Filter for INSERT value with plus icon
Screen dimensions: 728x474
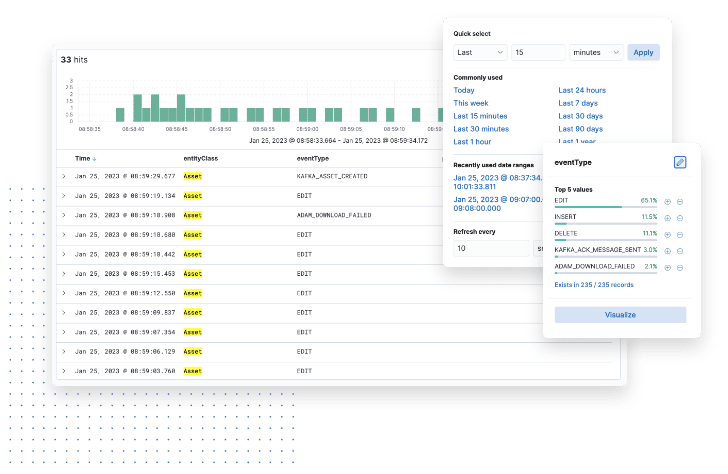[668, 218]
